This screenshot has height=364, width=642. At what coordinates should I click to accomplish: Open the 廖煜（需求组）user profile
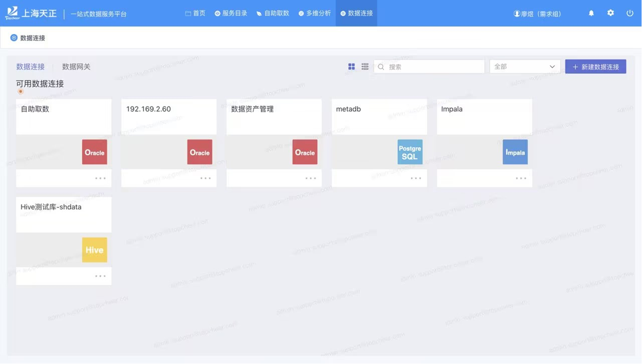[538, 13]
